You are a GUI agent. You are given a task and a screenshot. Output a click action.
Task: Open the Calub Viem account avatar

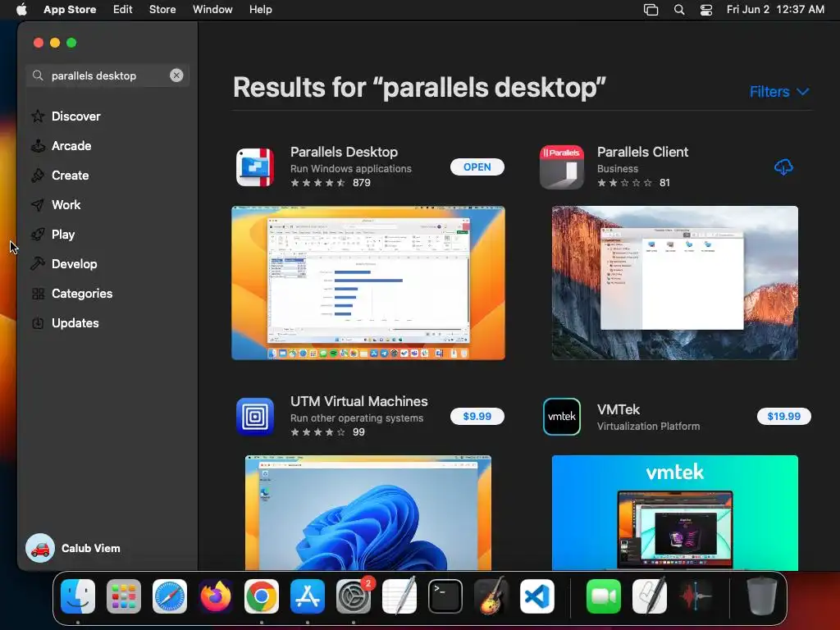point(40,548)
